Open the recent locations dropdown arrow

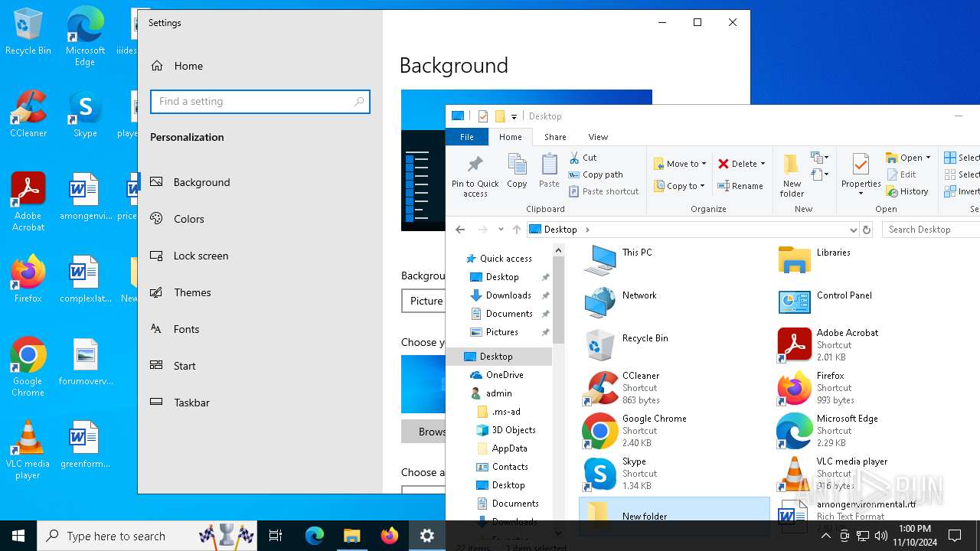click(x=501, y=230)
